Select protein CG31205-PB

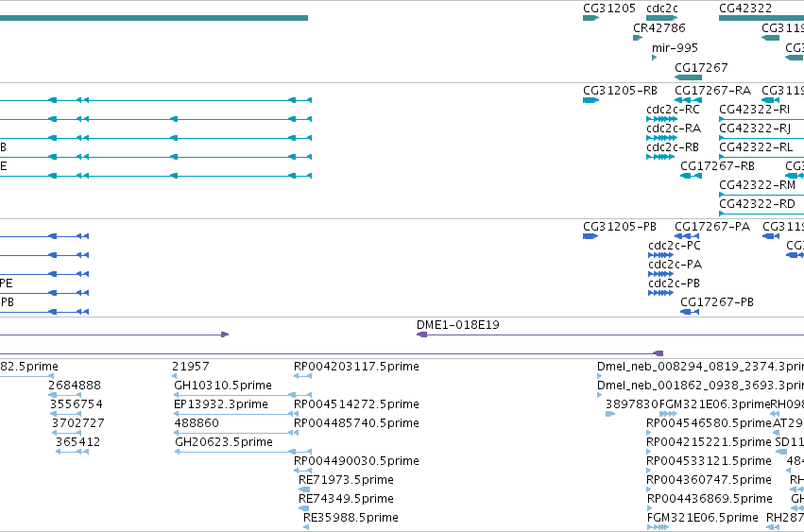click(620, 227)
